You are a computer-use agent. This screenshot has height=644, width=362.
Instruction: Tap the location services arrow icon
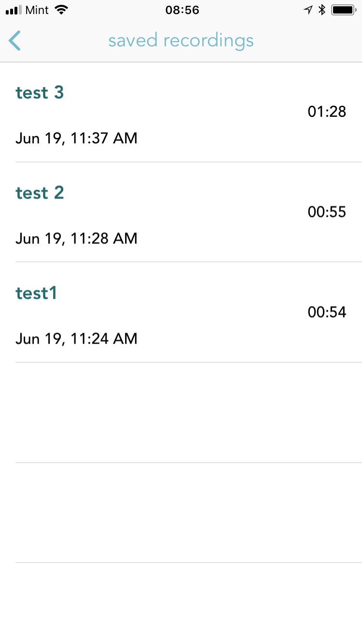click(308, 10)
